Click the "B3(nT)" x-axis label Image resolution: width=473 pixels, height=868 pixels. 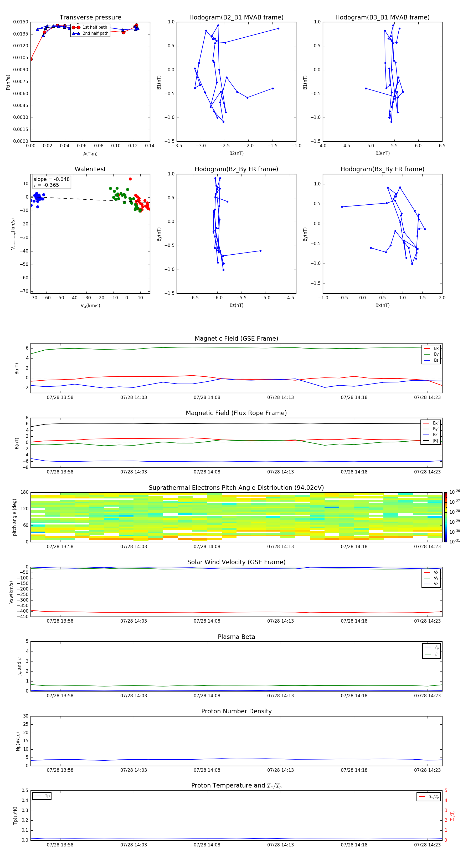pos(382,153)
